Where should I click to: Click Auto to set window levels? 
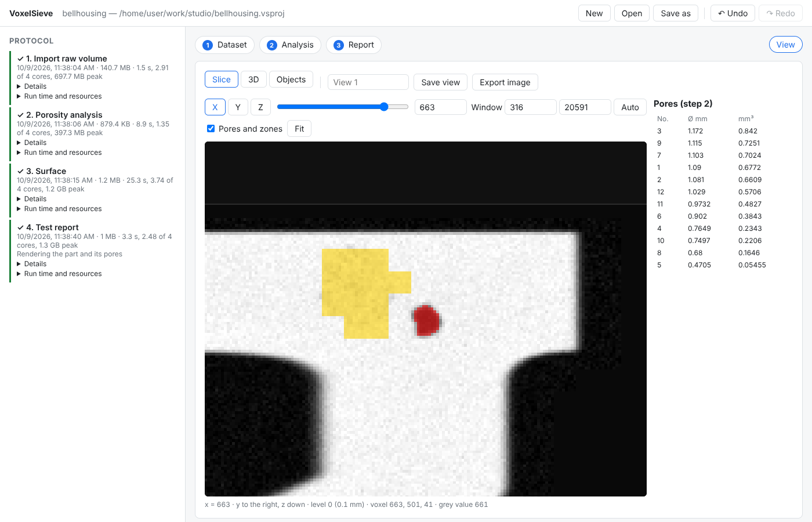click(630, 107)
